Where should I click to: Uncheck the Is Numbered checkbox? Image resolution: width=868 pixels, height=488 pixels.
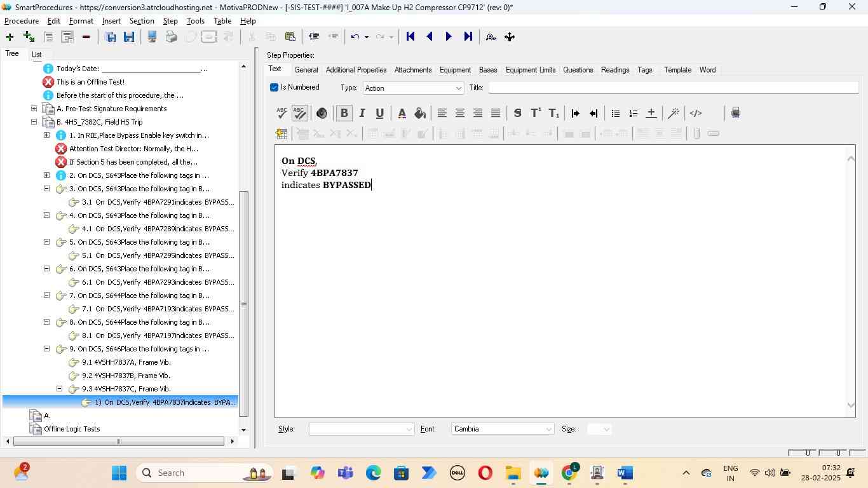[275, 88]
